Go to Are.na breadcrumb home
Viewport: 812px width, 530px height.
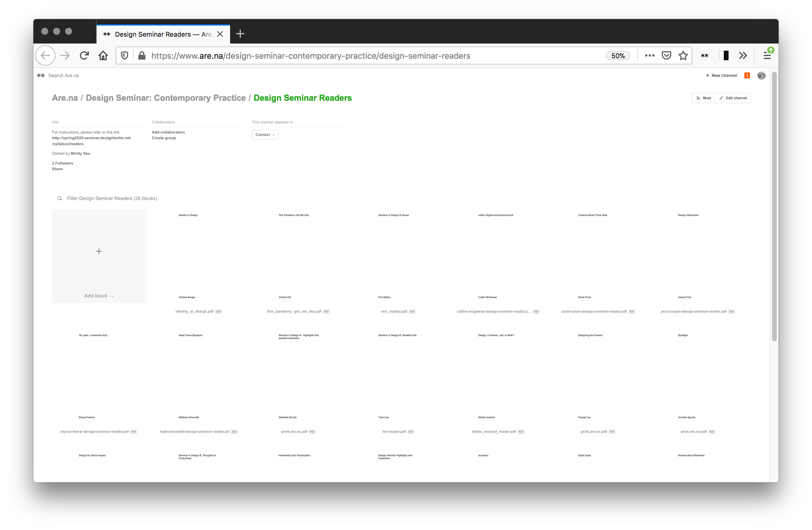(65, 98)
